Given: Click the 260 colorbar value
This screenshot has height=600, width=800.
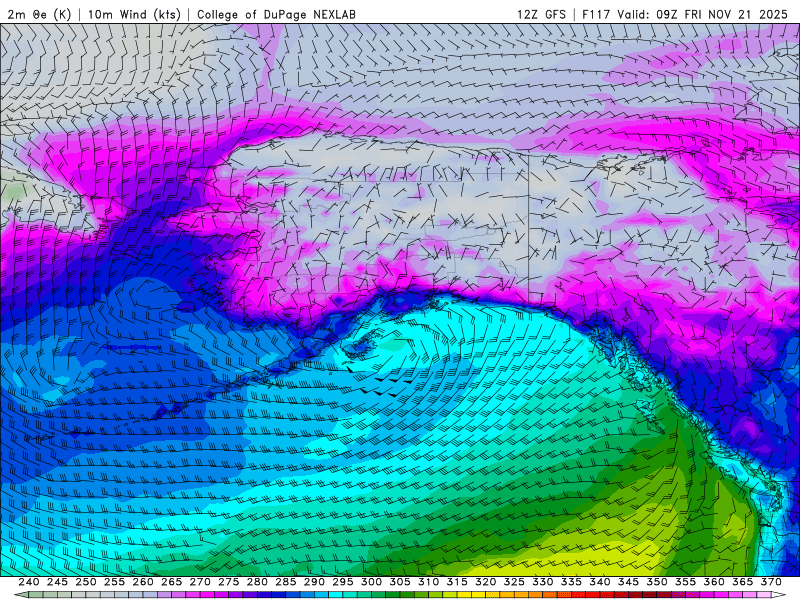Looking at the screenshot, I should pos(143,582).
